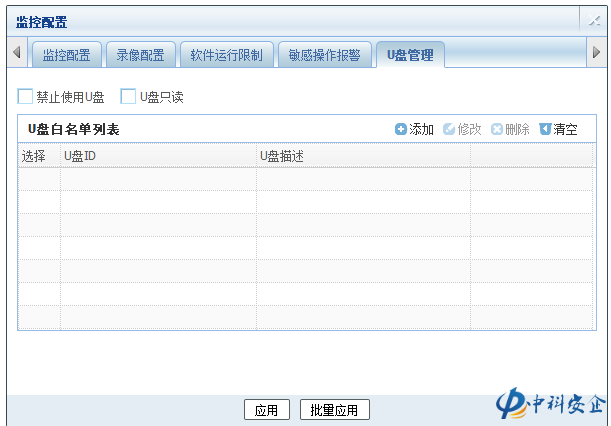Viewport: 611px width, 426px height.
Task: Toggle the U盘只读 checkbox
Action: [128, 96]
